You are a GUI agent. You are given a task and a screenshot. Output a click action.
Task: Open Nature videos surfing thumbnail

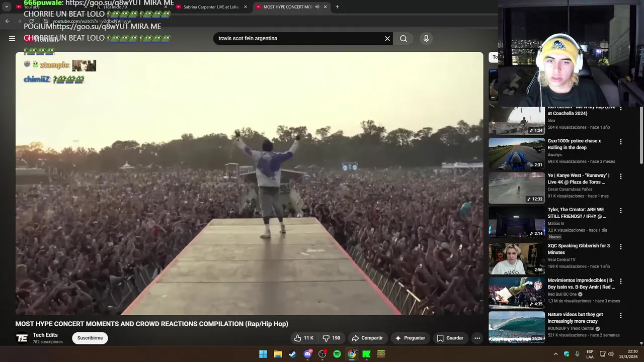(x=517, y=327)
